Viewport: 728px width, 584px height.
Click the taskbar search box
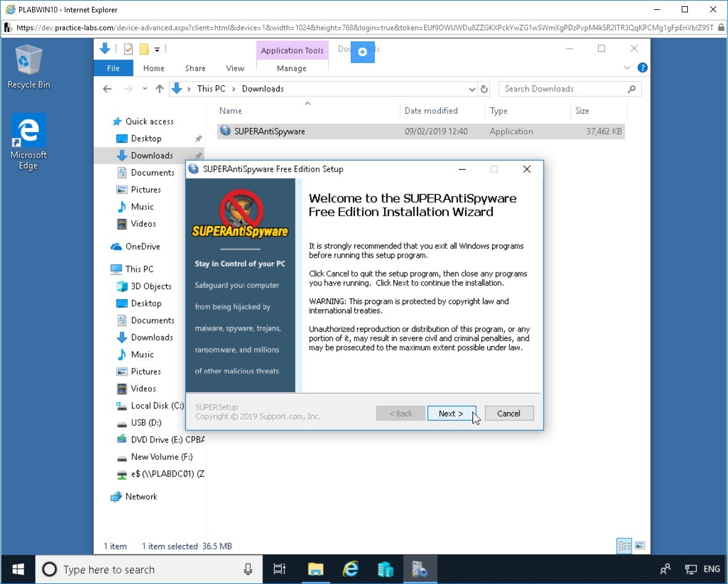point(149,569)
